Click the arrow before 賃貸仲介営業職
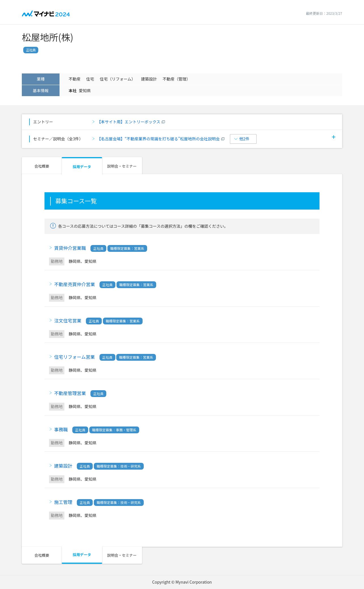 tap(50, 248)
